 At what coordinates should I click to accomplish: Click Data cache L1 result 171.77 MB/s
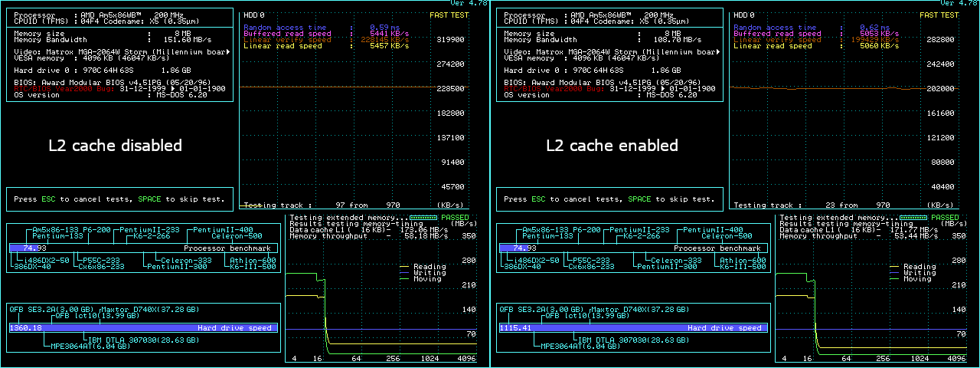pos(913,230)
